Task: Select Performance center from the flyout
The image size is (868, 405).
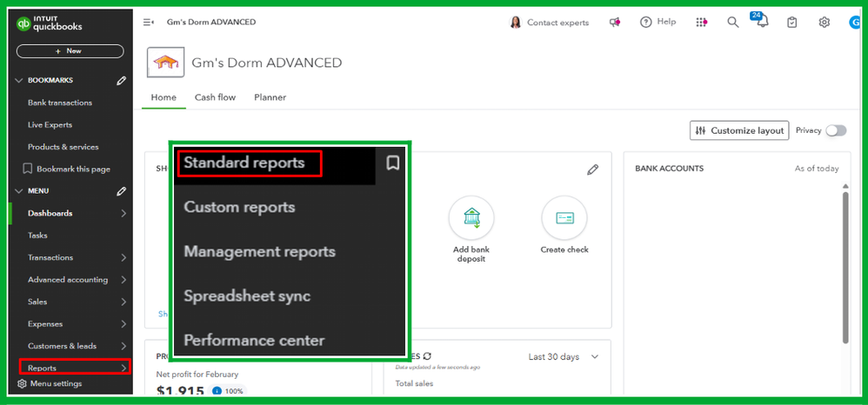Action: coord(254,341)
